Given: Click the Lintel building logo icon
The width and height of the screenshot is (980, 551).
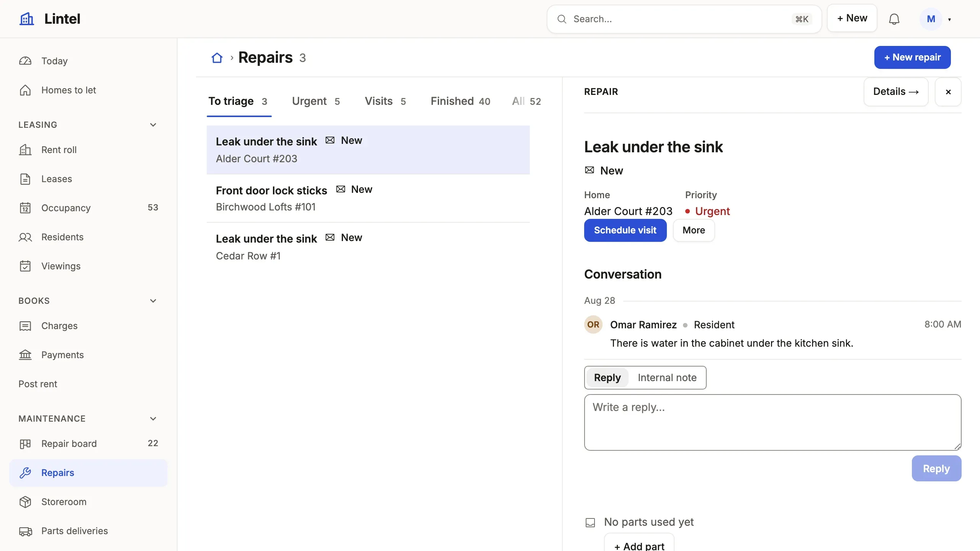Looking at the screenshot, I should (27, 19).
